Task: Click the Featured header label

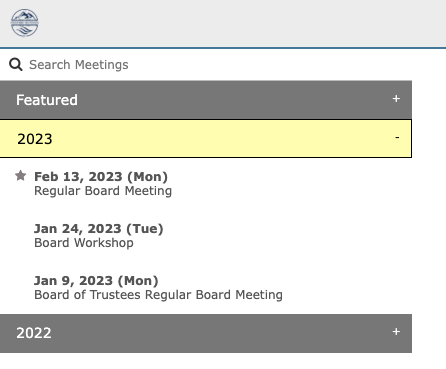Action: [47, 100]
